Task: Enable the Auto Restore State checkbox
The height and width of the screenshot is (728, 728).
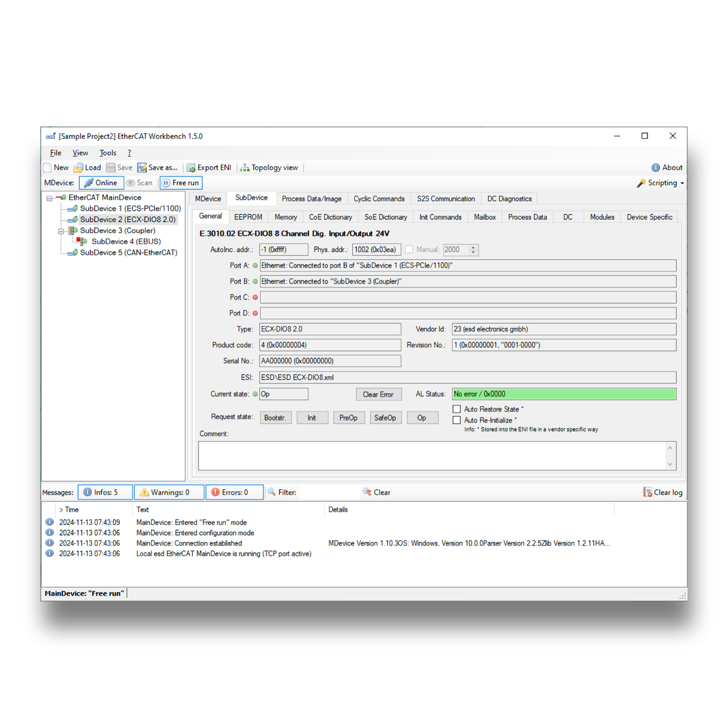Action: (456, 409)
